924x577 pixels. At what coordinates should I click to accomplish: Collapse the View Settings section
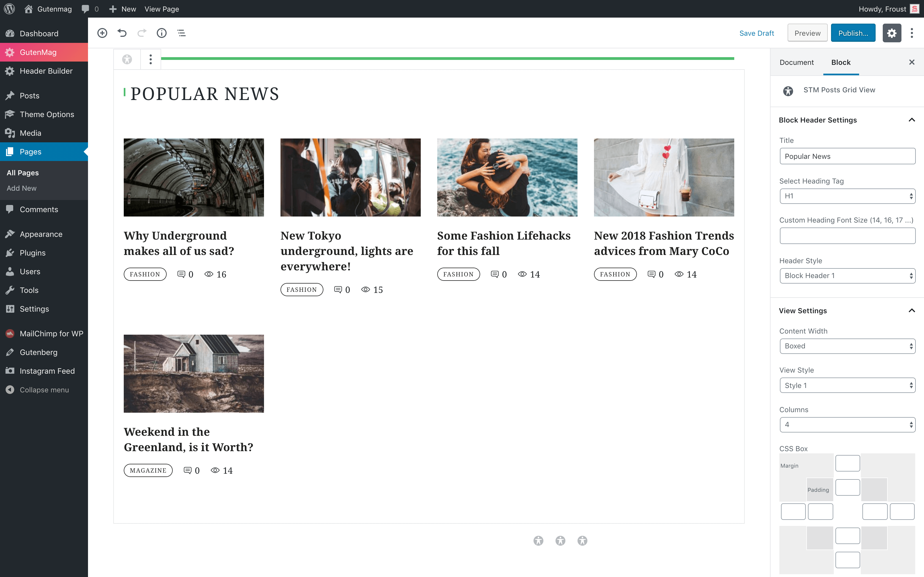click(912, 310)
